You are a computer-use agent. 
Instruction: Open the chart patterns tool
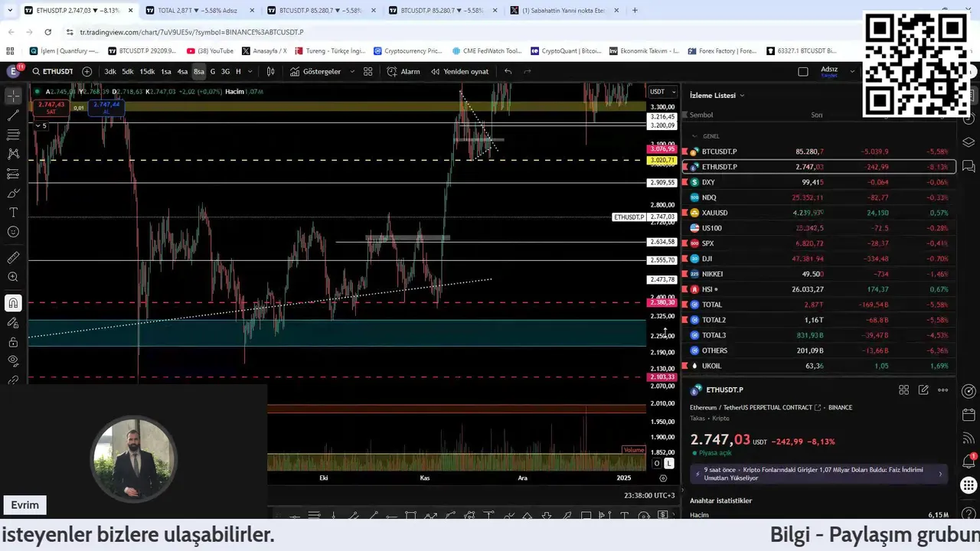[x=13, y=154]
